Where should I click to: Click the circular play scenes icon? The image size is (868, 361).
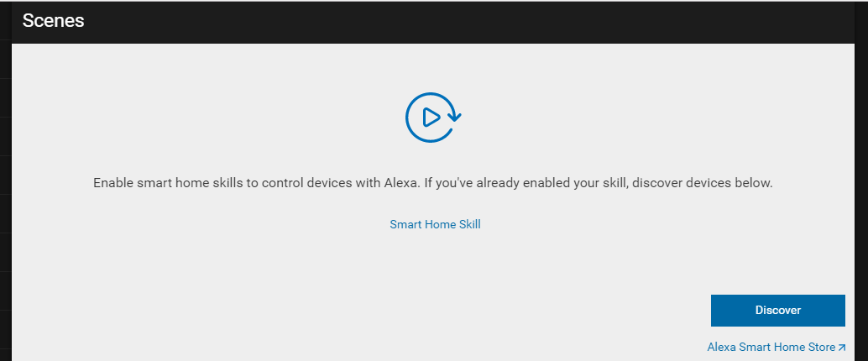(x=433, y=118)
